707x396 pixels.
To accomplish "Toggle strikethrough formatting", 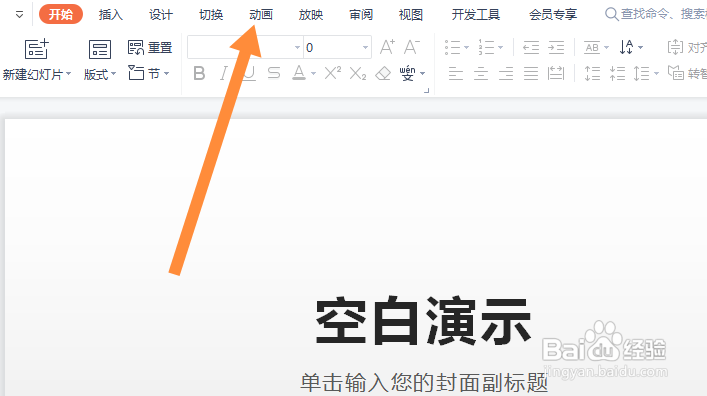I will pos(274,73).
